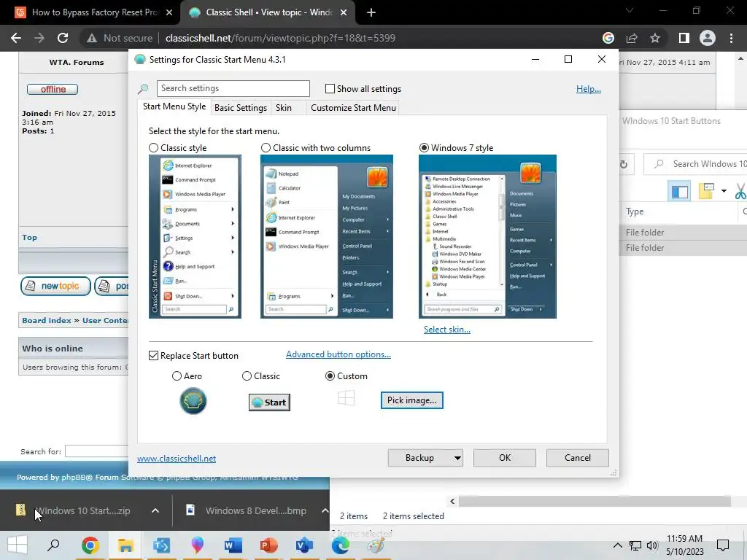Image resolution: width=747 pixels, height=560 pixels.
Task: Click the Classic style preview image
Action: [195, 237]
